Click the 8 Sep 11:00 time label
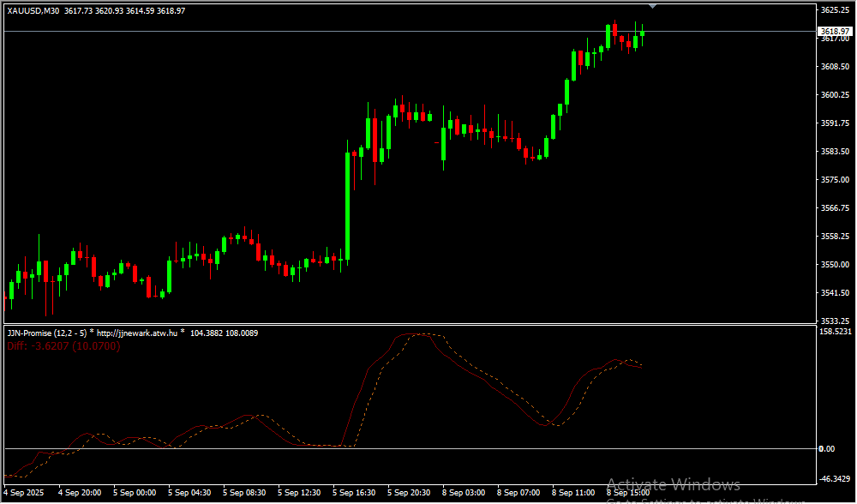Screen dimensions: 857x504 click(573, 493)
